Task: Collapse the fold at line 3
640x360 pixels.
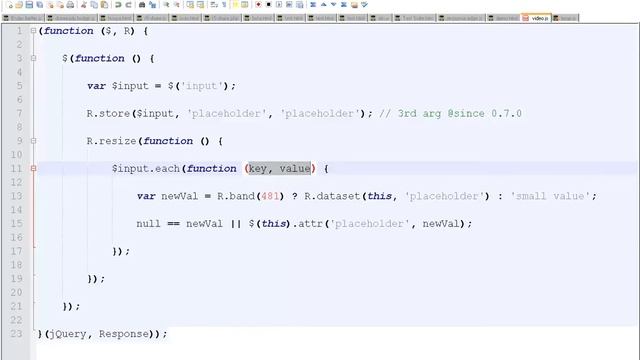Action: [x=33, y=58]
